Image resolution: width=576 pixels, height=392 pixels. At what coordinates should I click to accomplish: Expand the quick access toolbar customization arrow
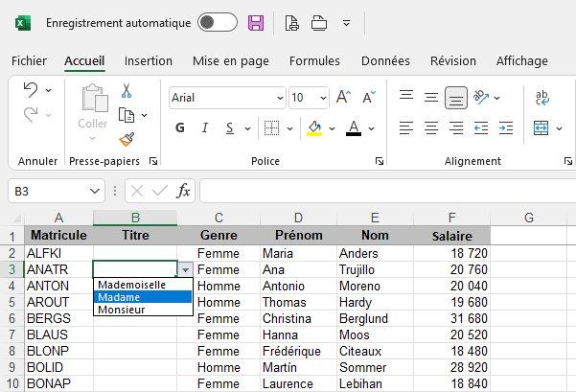tap(346, 23)
